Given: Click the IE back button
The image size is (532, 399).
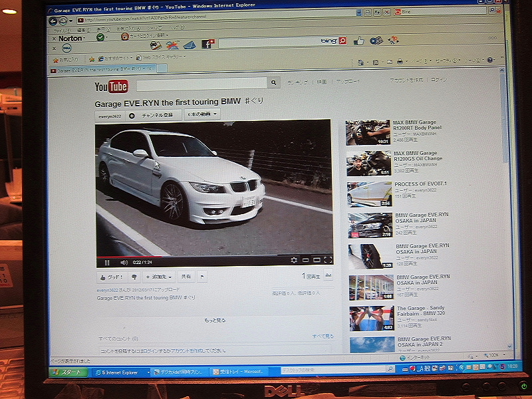Looking at the screenshot, I should pyautogui.click(x=53, y=21).
